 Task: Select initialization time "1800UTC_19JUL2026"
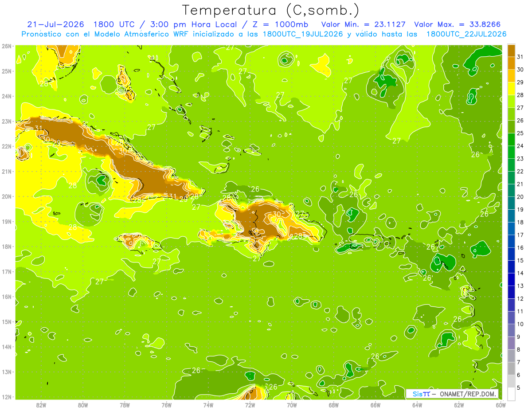point(304,34)
